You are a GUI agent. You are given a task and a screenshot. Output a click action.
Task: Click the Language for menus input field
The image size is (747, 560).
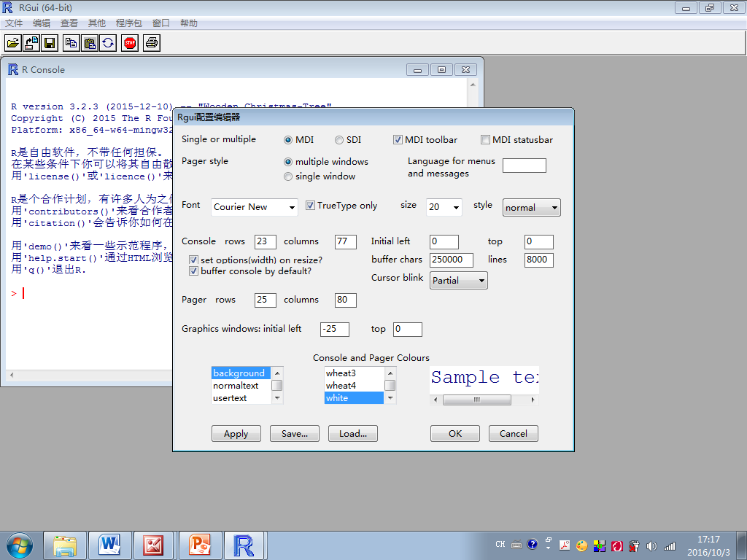[x=525, y=166]
